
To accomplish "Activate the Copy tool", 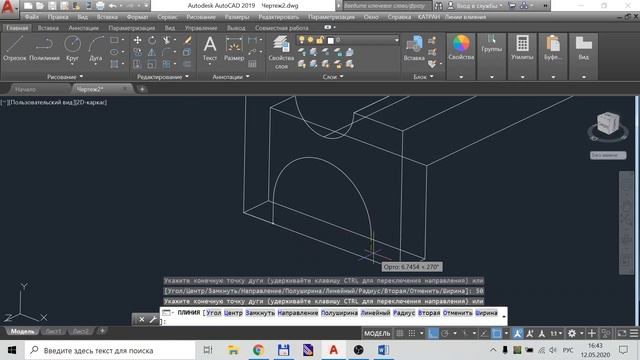I will click(x=138, y=52).
